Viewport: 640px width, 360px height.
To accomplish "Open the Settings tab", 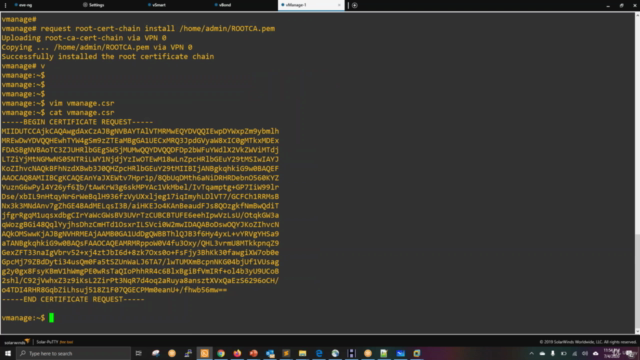I will point(93,5).
